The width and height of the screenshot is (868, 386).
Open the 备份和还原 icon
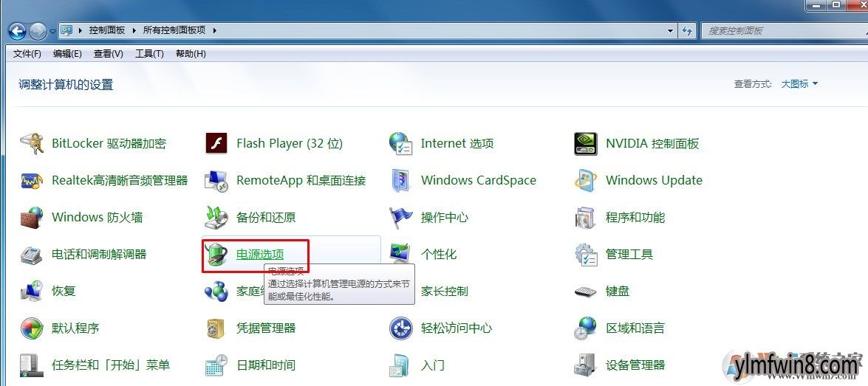tap(216, 217)
